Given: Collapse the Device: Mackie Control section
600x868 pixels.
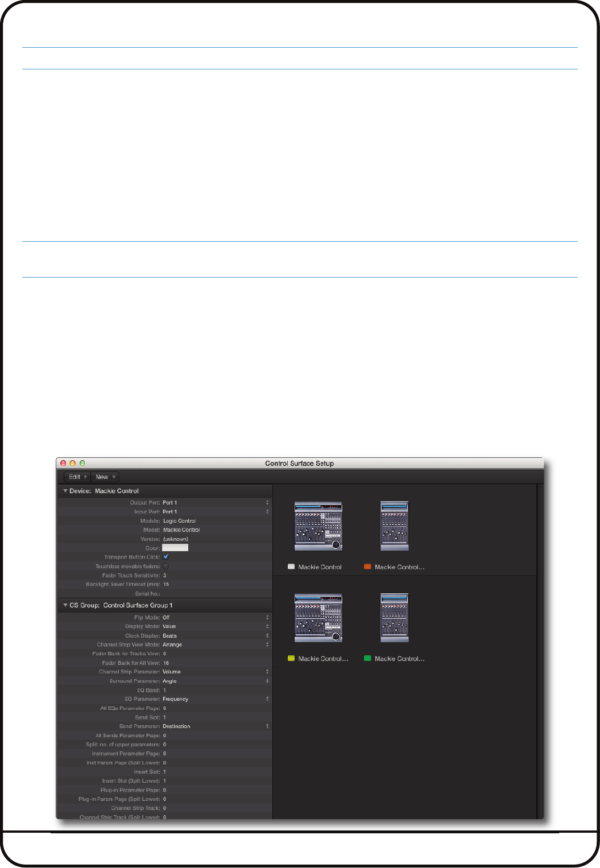Looking at the screenshot, I should click(x=65, y=491).
